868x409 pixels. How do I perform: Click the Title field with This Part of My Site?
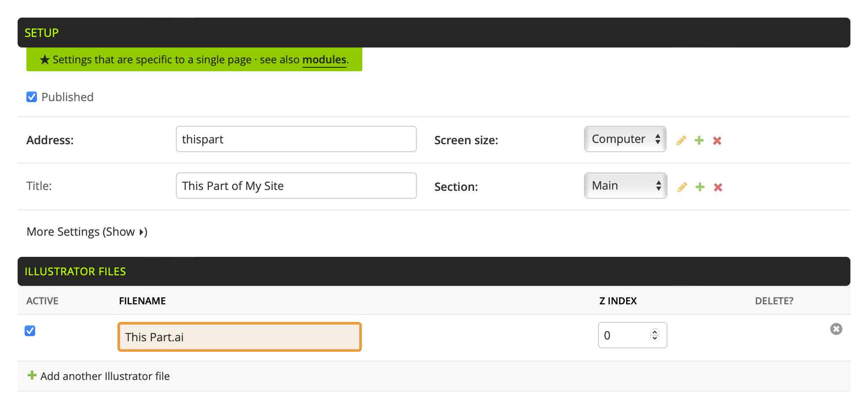tap(296, 186)
